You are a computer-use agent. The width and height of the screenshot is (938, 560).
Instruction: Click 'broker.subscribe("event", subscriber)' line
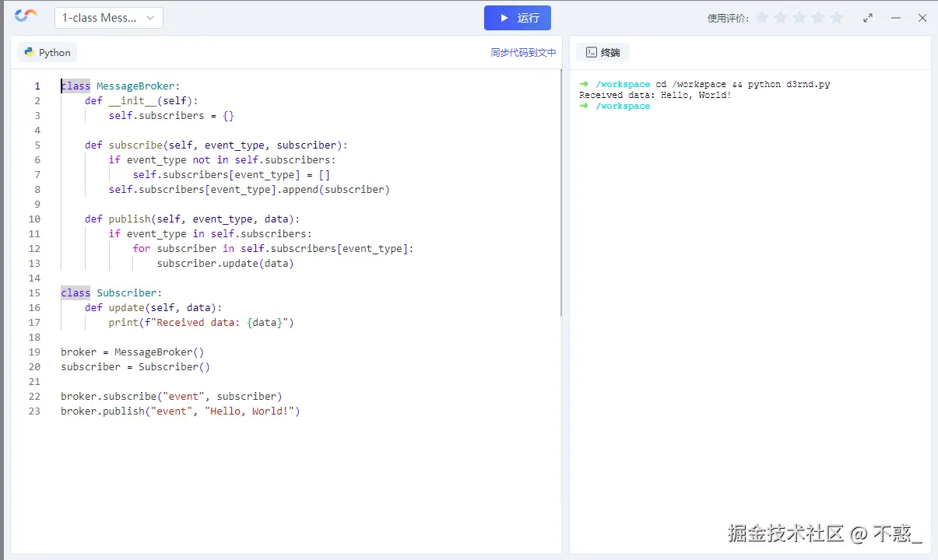pyautogui.click(x=171, y=397)
